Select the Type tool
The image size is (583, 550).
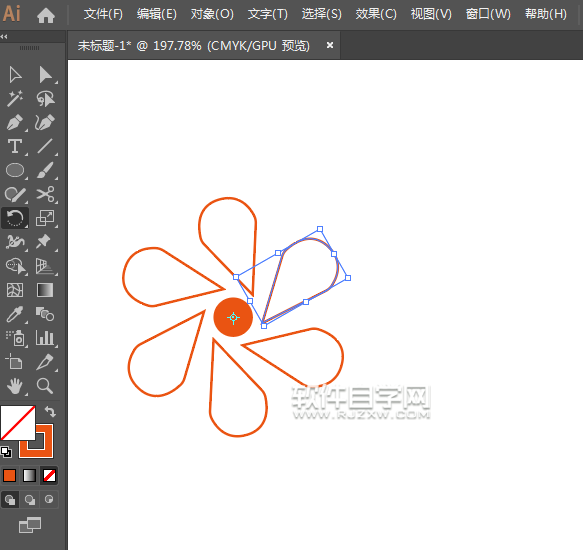(x=15, y=146)
